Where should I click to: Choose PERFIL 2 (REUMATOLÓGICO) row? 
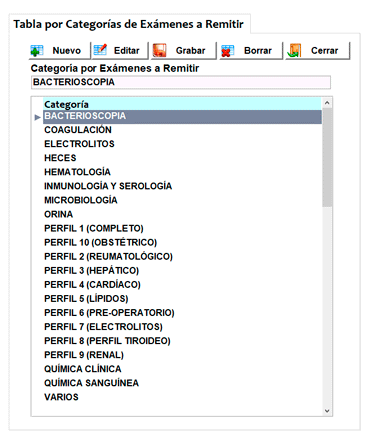[x=182, y=256]
